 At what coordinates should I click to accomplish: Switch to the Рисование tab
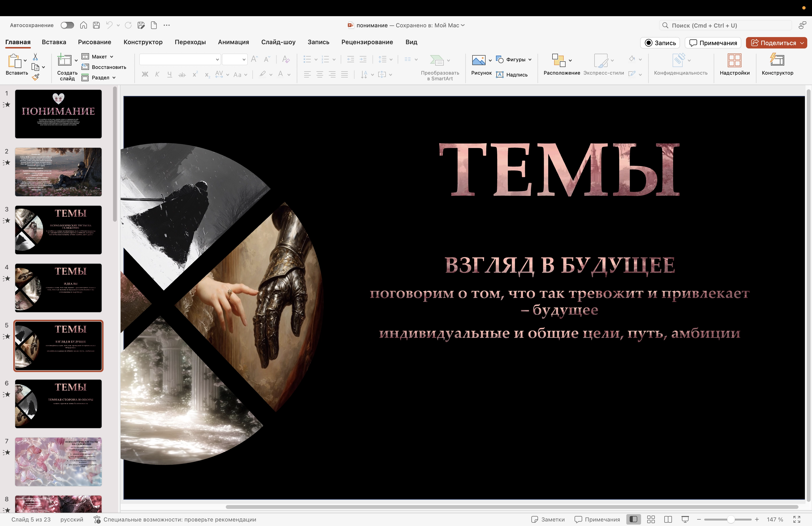[x=94, y=42]
